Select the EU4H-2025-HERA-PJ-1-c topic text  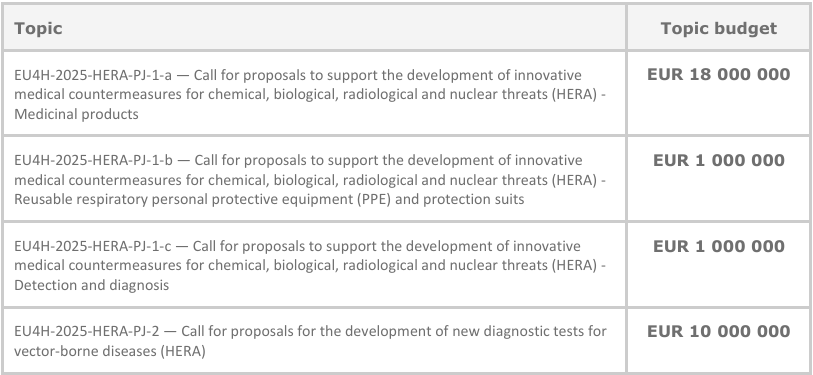310,265
